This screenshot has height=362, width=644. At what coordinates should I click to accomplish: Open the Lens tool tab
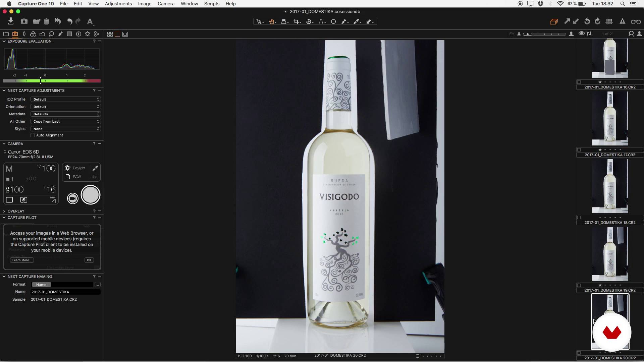24,34
